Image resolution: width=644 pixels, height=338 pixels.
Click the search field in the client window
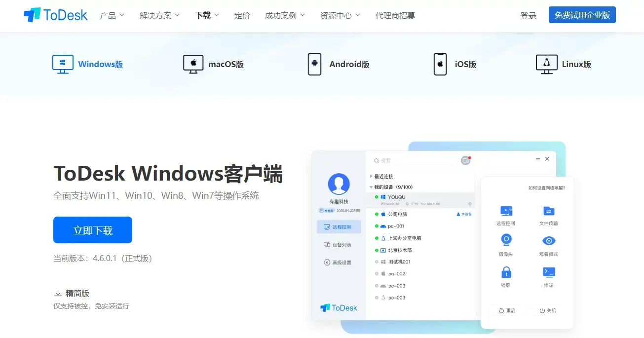pos(410,160)
